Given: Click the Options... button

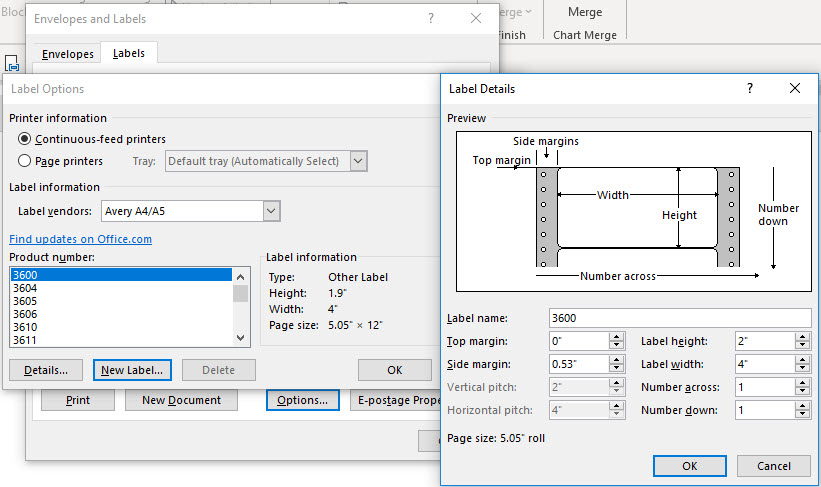Looking at the screenshot, I should pos(303,400).
